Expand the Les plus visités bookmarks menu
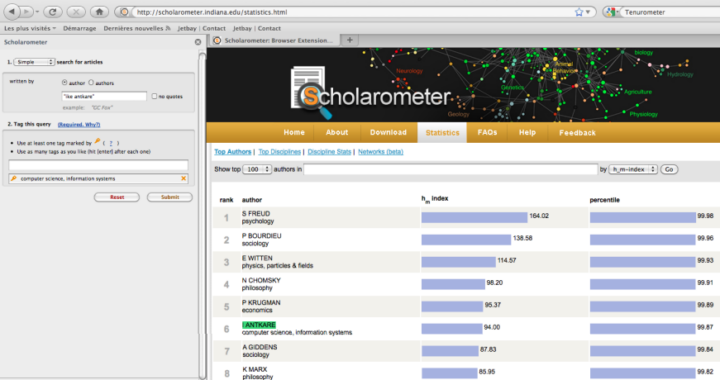720x380 pixels. coord(30,28)
